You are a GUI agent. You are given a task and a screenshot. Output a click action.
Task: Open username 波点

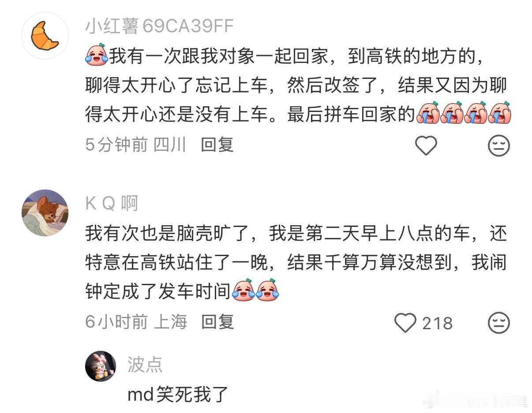(145, 365)
